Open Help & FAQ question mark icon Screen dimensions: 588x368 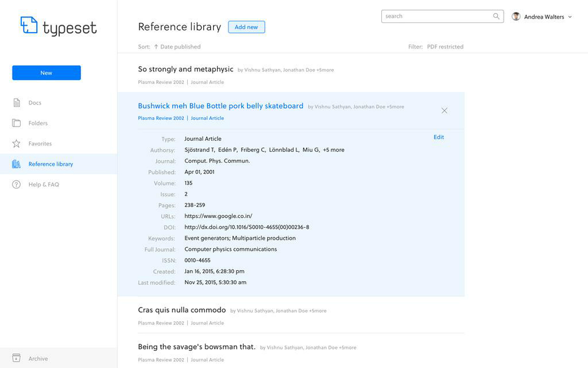pyautogui.click(x=16, y=184)
